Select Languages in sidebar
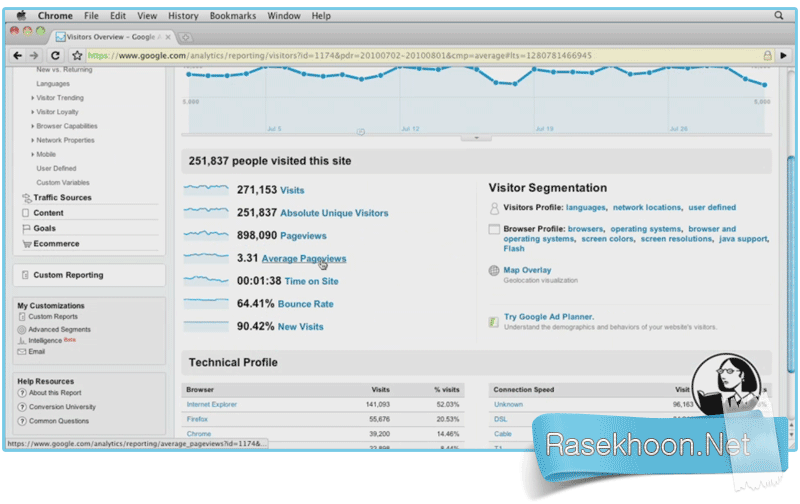The height and width of the screenshot is (504, 800). pos(53,84)
